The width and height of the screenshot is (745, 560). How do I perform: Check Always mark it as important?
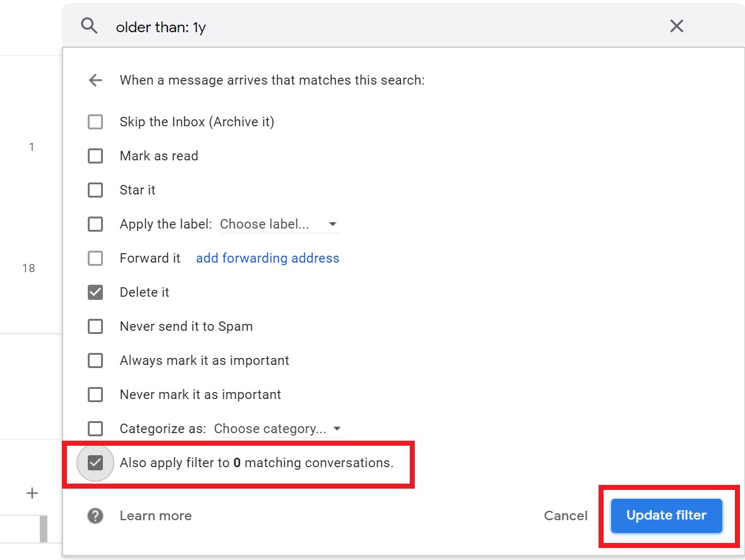(x=95, y=360)
